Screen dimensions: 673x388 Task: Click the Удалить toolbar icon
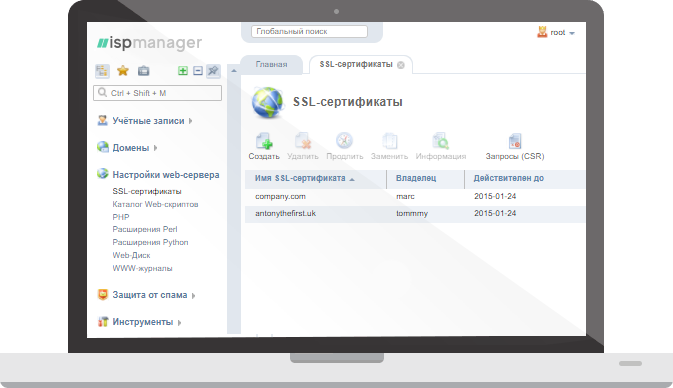coord(303,141)
